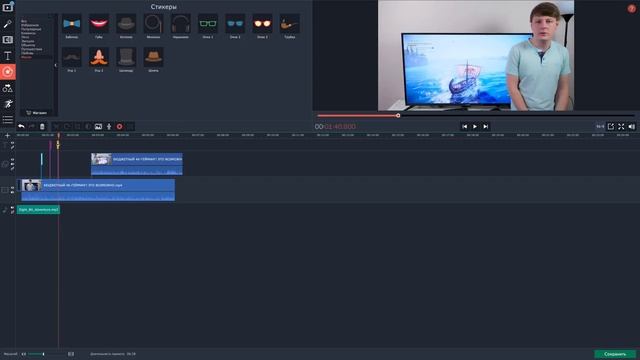Click the zoom-out icon in status bar

click(24, 354)
